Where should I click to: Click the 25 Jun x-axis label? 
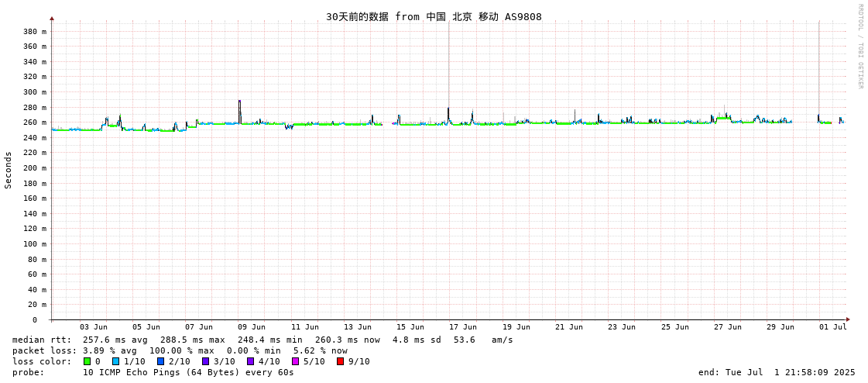point(674,327)
